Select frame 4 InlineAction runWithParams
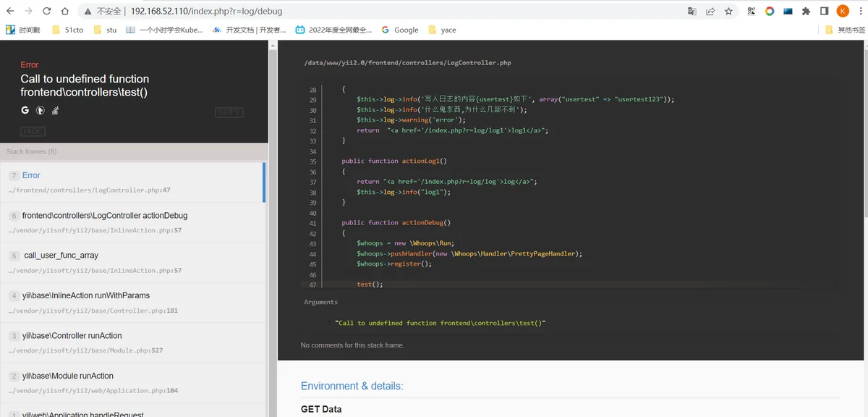868x417 pixels. coord(132,303)
